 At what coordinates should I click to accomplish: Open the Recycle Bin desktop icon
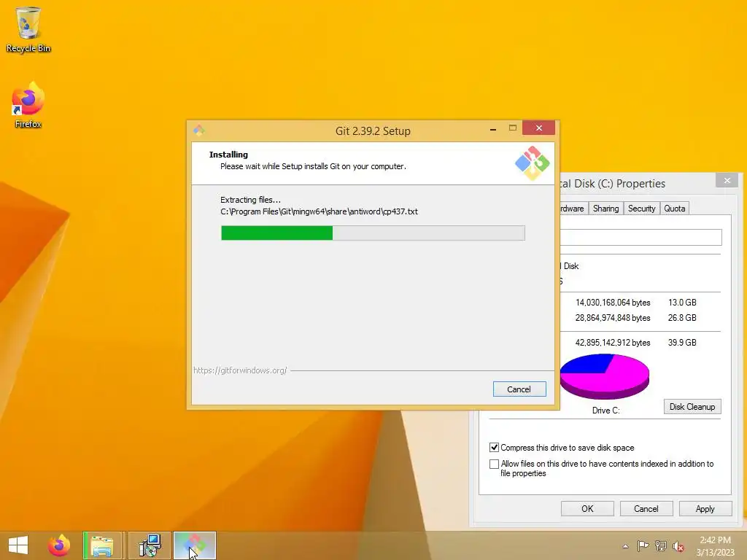point(28,29)
